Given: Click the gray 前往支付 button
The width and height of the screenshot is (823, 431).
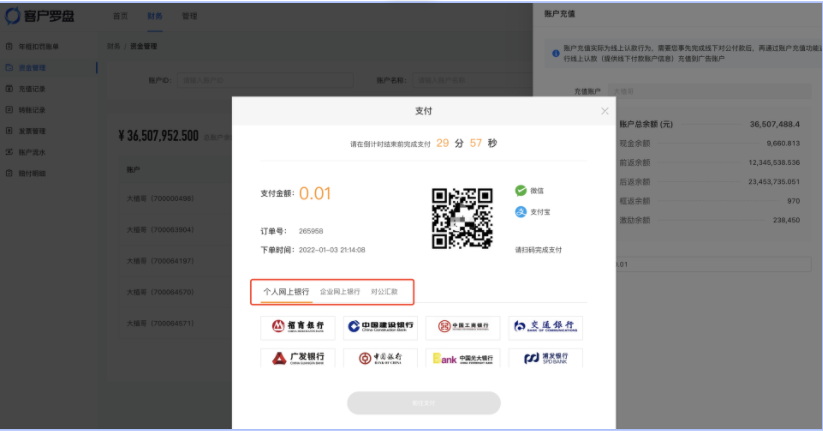Looking at the screenshot, I should pyautogui.click(x=424, y=403).
